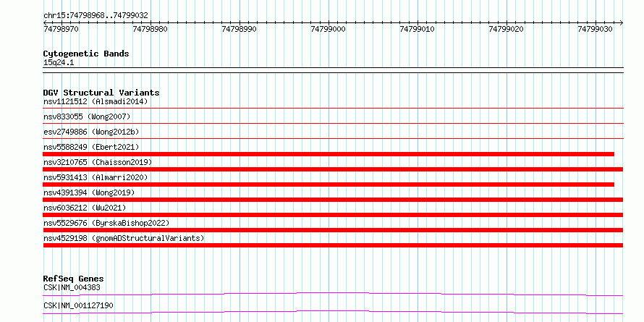Click the thick red bar under nsv5931413
Screen dimensions: 644x322
point(329,185)
